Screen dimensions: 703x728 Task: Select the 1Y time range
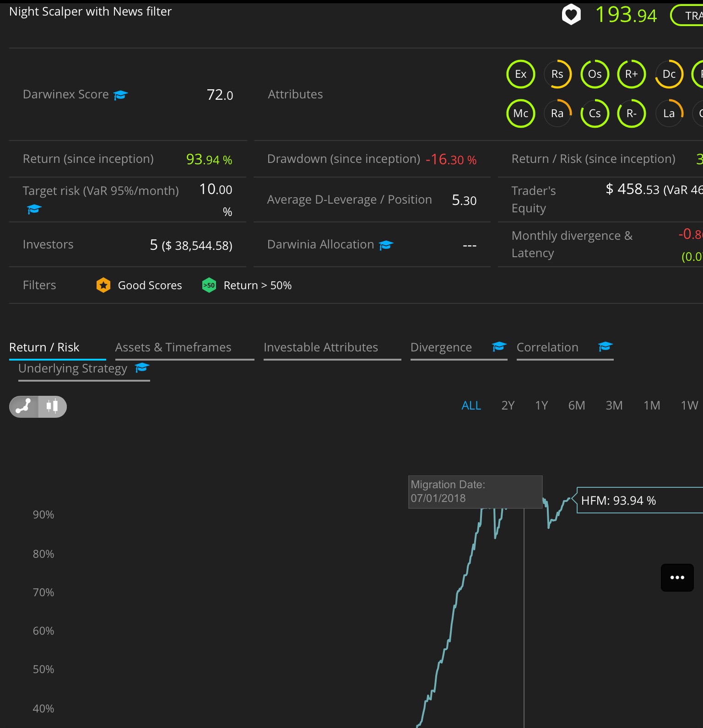coord(541,405)
